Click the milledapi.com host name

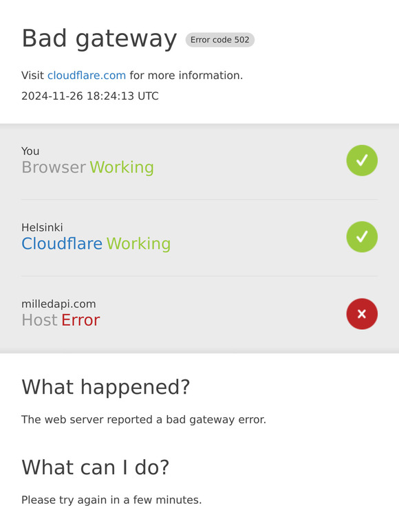(x=58, y=304)
